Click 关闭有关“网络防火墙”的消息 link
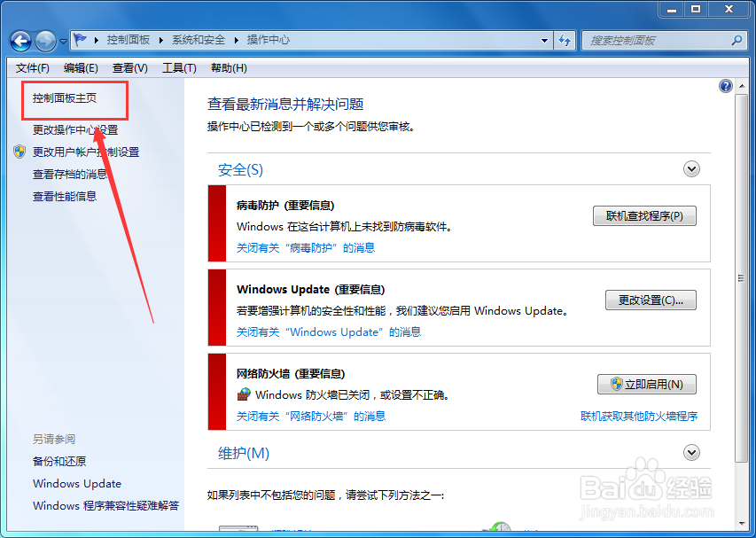Image resolution: width=756 pixels, height=538 pixels. (x=311, y=416)
